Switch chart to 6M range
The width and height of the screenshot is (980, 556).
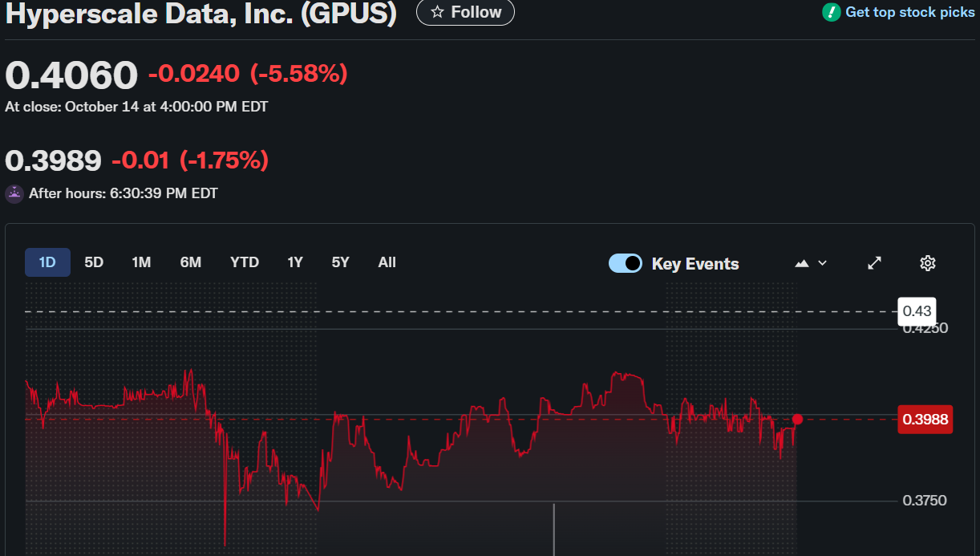coord(190,262)
